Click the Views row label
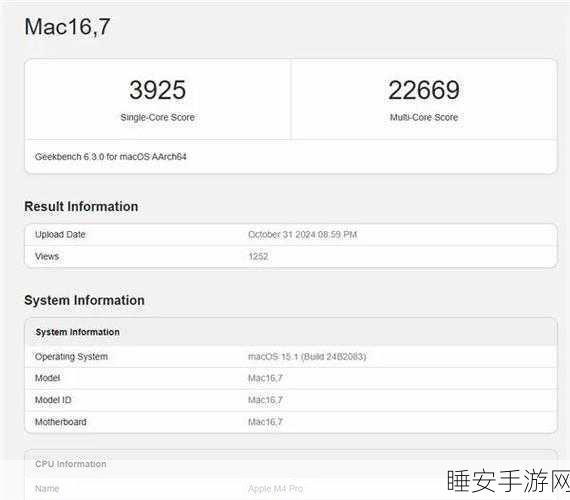570x500 pixels. click(47, 256)
